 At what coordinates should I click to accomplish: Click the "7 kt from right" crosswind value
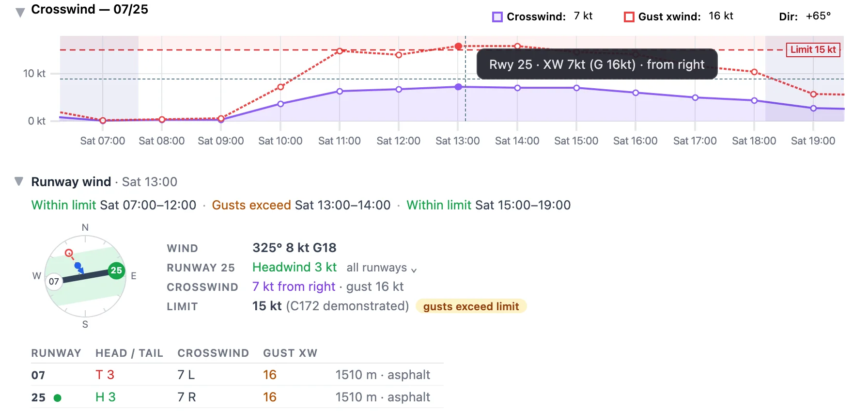[x=294, y=286]
